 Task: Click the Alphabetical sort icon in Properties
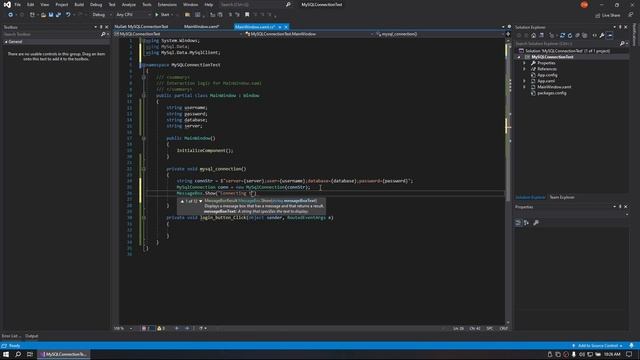point(526,223)
